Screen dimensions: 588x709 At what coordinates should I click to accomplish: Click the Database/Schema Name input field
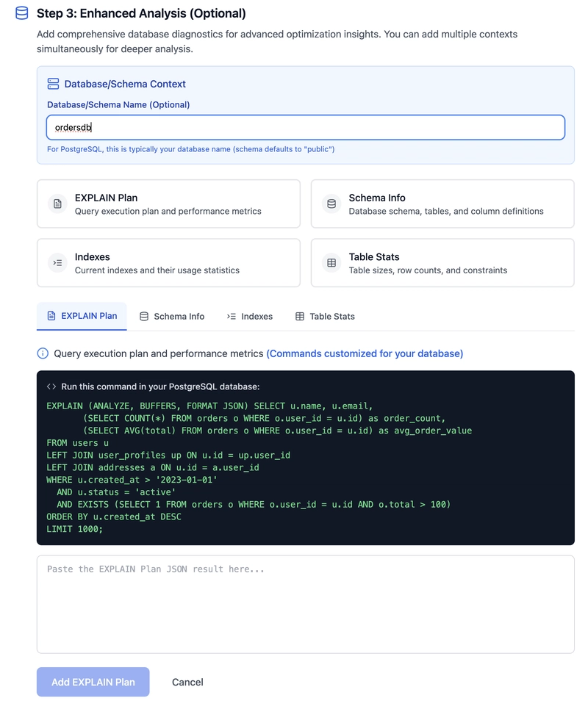[x=305, y=127]
